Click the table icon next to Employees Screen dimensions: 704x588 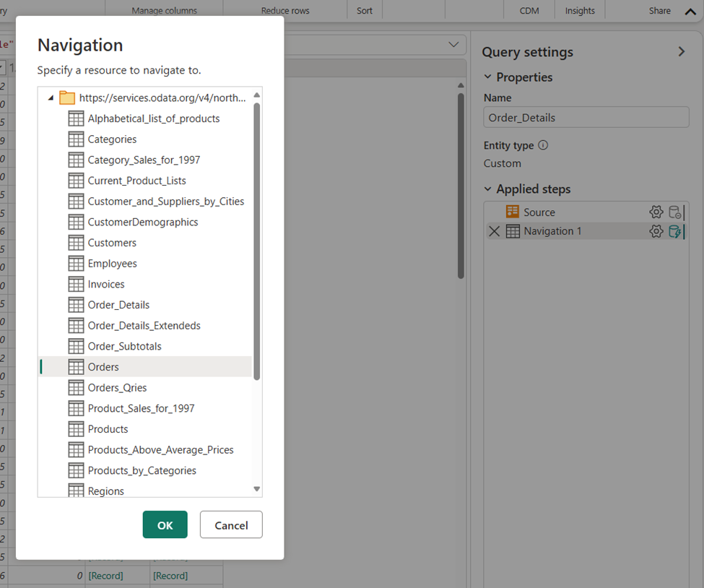(76, 263)
